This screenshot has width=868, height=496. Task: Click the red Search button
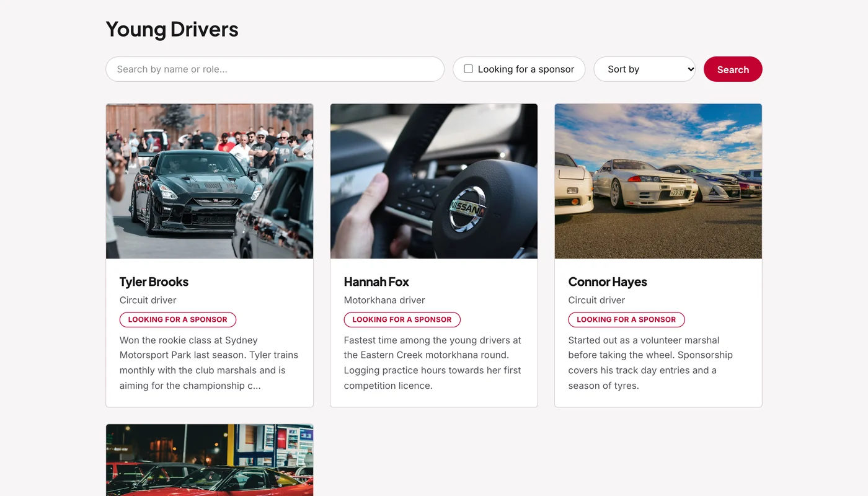(733, 69)
